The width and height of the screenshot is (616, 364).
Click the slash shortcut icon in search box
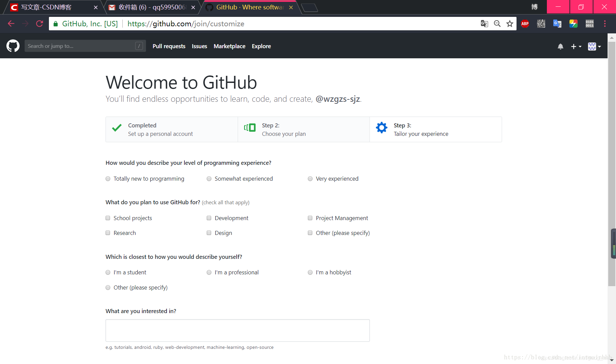[x=139, y=46]
